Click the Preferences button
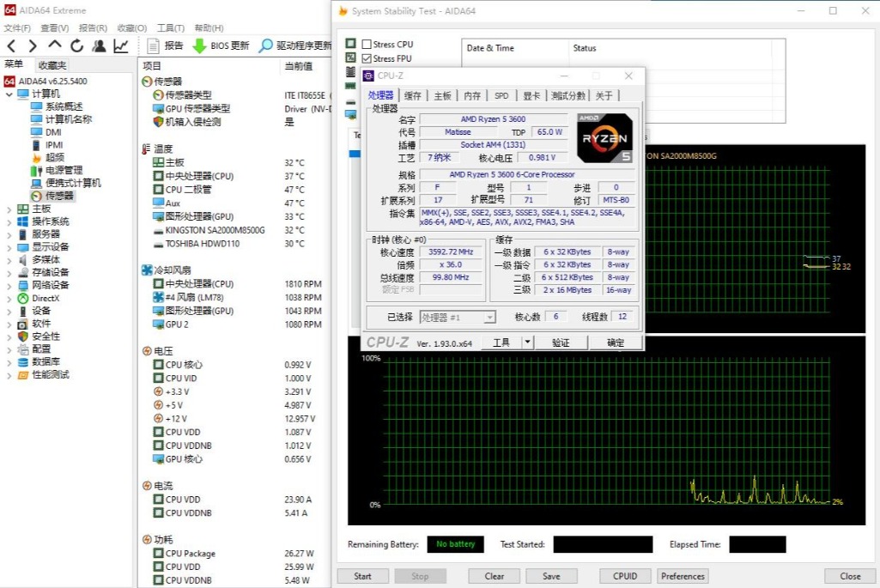Screen dimensions: 880x588 [x=683, y=576]
